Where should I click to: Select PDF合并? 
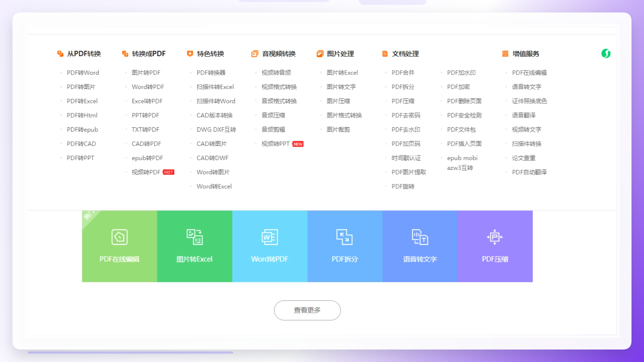403,73
